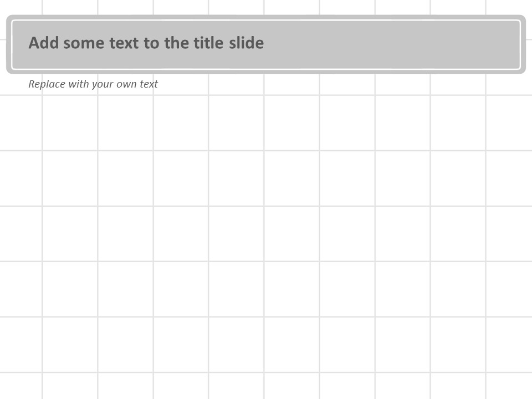Click the second 'the' in the title

(x=176, y=43)
